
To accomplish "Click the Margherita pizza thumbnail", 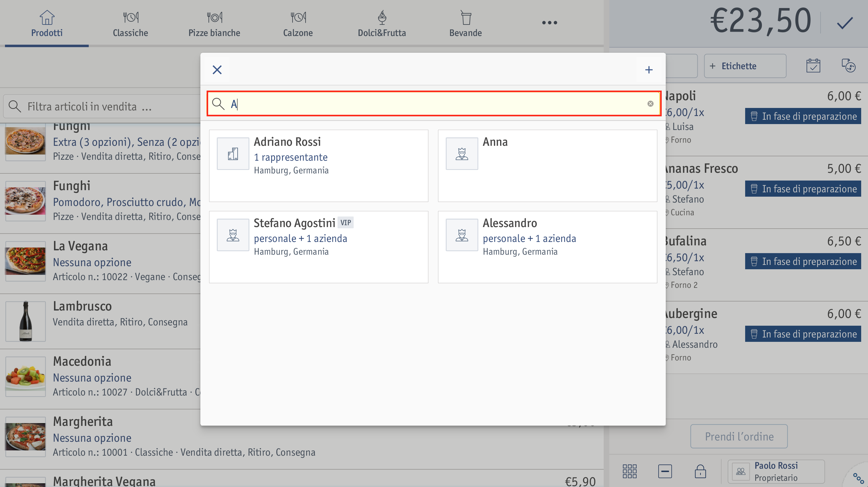I will pos(26,437).
